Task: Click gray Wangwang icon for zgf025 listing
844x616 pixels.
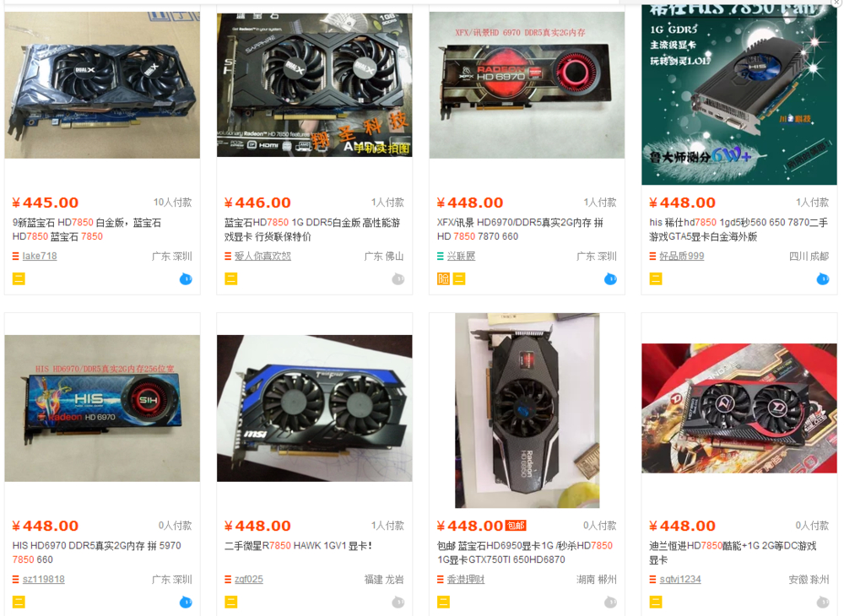Action: (398, 602)
